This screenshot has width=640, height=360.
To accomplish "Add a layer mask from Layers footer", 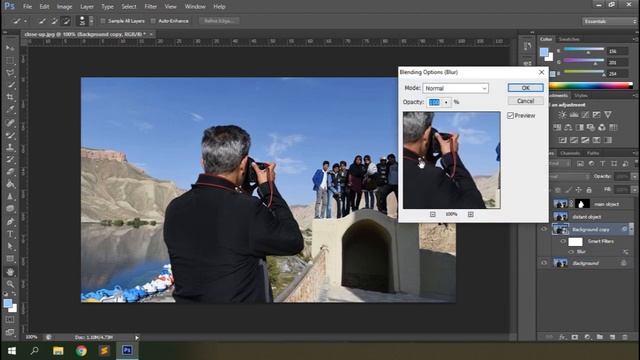I will (575, 337).
